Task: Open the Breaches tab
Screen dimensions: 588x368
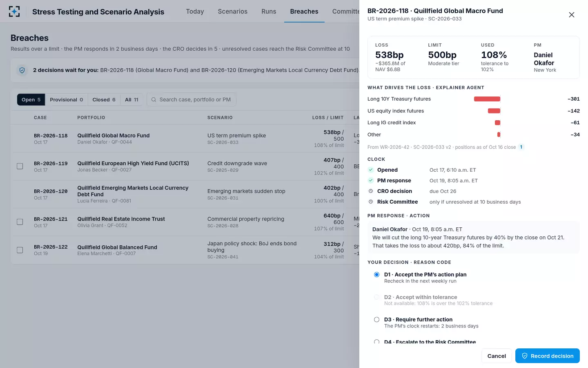Action: click(x=304, y=11)
